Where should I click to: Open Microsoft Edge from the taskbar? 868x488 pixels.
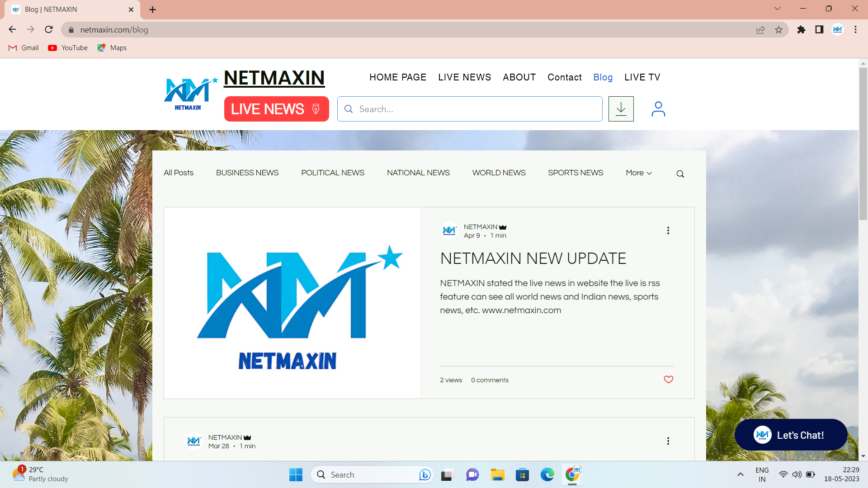pos(547,474)
